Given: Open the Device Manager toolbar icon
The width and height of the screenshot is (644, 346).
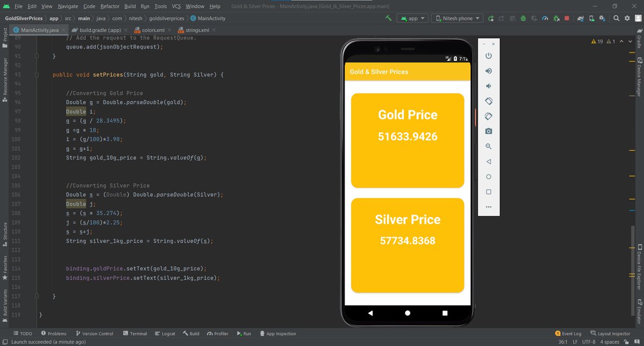Looking at the screenshot, I should (x=592, y=18).
